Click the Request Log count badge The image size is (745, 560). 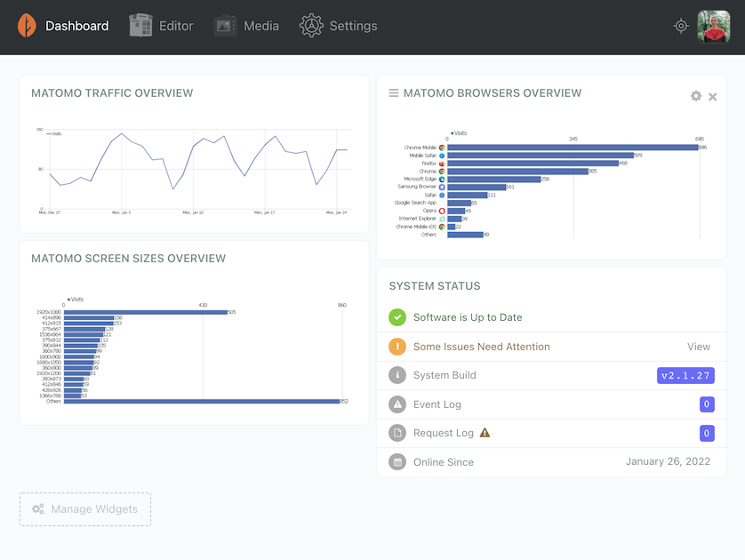coord(707,433)
